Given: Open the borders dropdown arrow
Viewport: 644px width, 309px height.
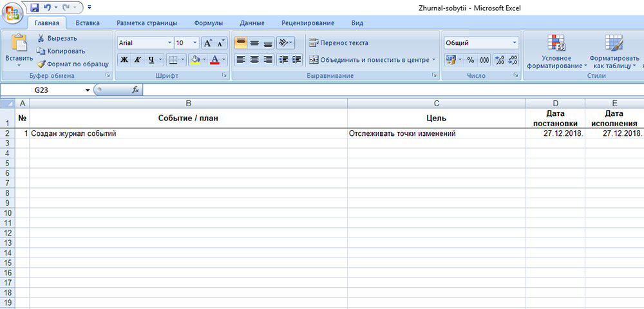Looking at the screenshot, I should pos(183,60).
